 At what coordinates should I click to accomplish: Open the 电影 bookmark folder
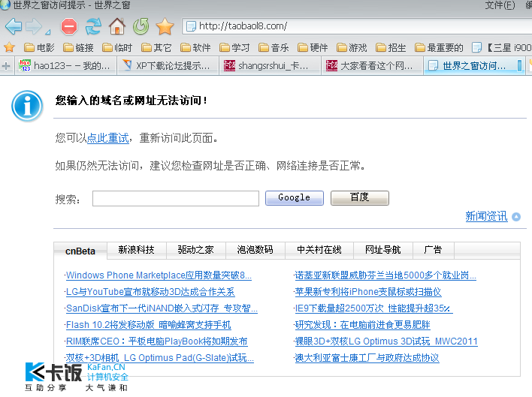[39, 48]
